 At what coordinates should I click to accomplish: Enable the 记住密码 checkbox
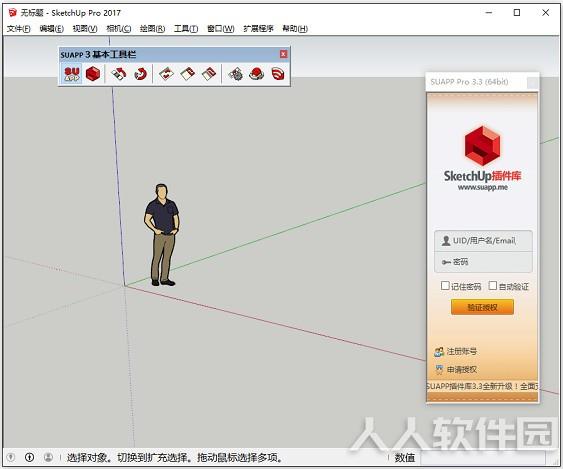tap(445, 286)
